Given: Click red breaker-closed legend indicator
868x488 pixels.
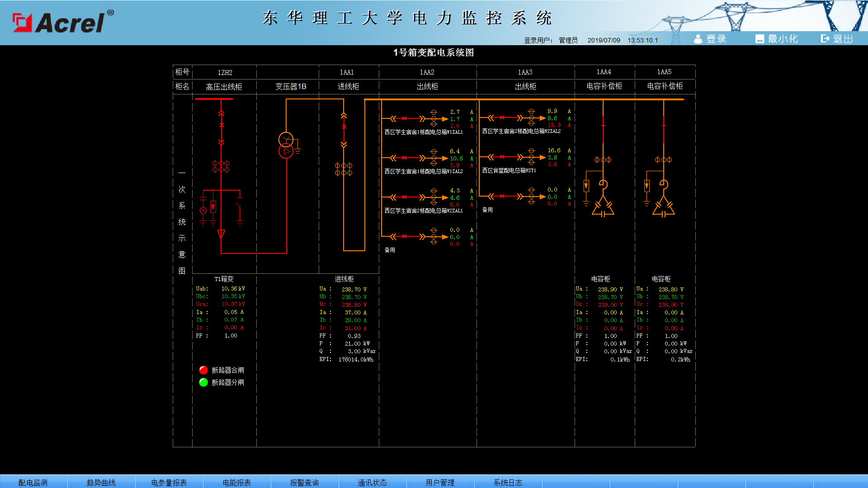Looking at the screenshot, I should click(203, 370).
